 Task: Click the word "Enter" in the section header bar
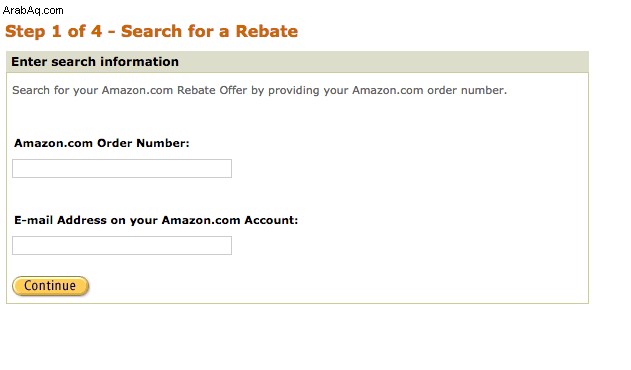coord(29,62)
